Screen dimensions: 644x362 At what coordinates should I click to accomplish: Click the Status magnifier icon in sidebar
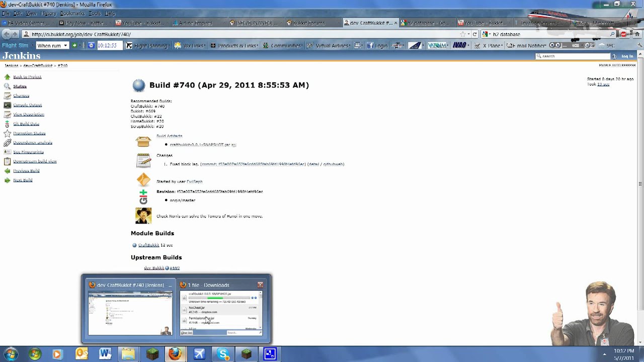pos(7,86)
